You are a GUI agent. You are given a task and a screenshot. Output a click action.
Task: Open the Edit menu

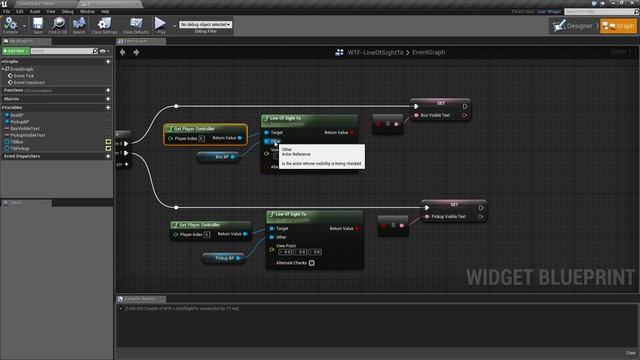click(20, 11)
